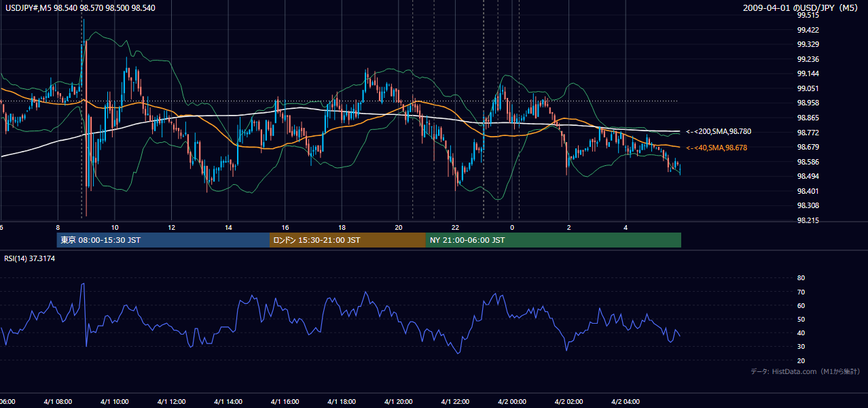Click the 99.144 price axis label
This screenshot has height=408, width=868.
click(808, 73)
